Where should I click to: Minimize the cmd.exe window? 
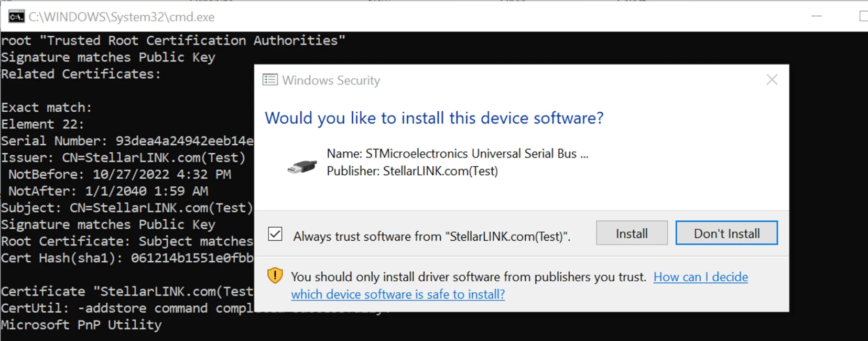click(817, 17)
